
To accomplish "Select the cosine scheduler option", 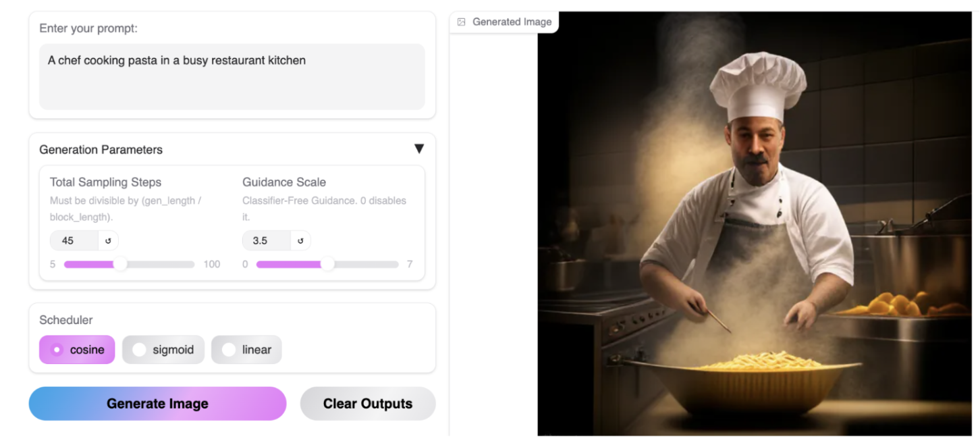I will [77, 350].
